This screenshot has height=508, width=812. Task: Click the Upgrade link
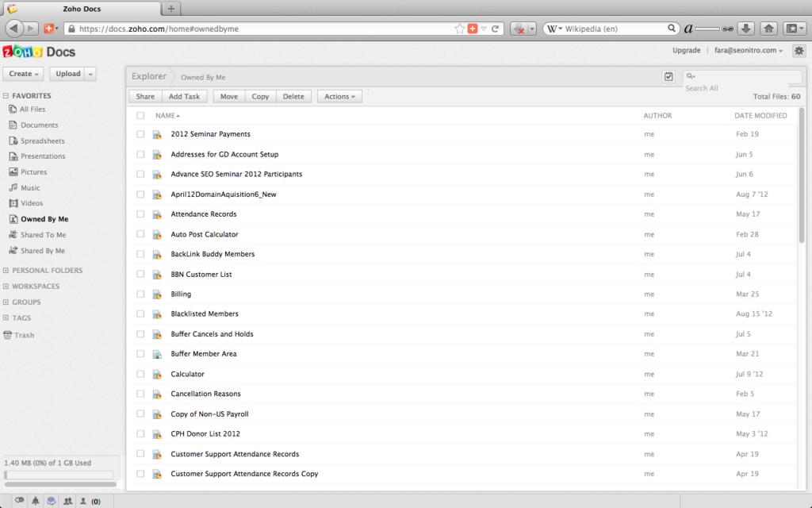(x=686, y=51)
